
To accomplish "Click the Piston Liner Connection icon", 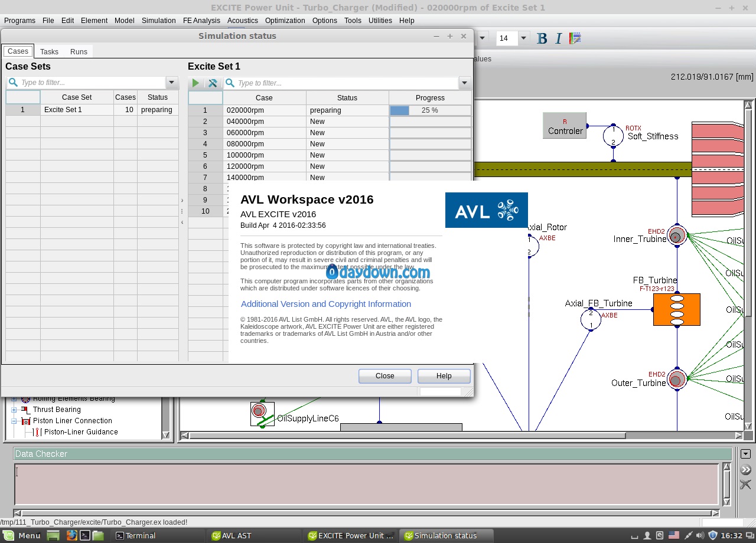I will click(25, 421).
